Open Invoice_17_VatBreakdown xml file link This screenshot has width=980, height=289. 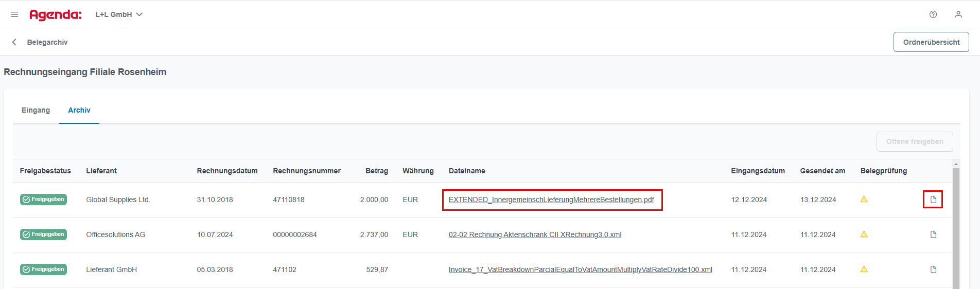pos(581,269)
